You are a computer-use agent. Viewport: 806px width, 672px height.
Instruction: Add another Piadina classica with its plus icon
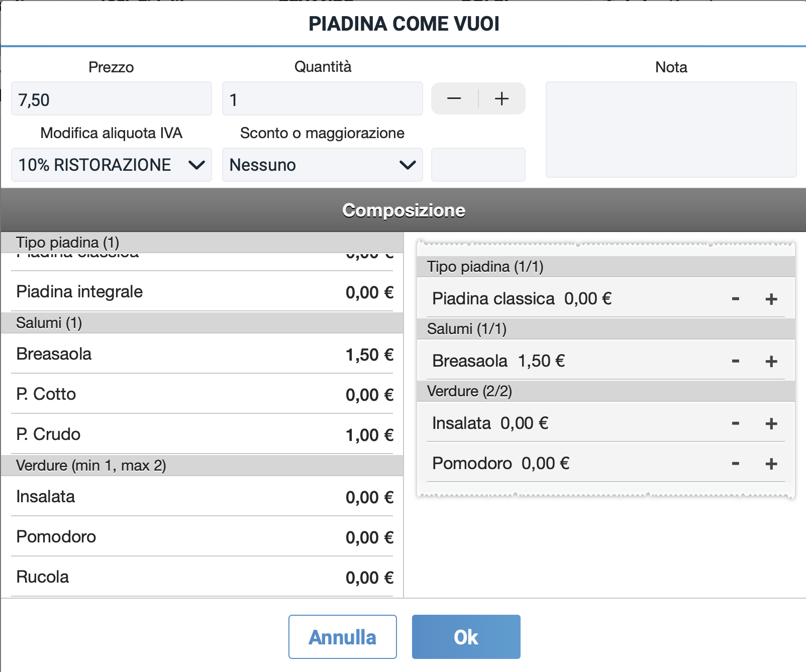tap(771, 299)
